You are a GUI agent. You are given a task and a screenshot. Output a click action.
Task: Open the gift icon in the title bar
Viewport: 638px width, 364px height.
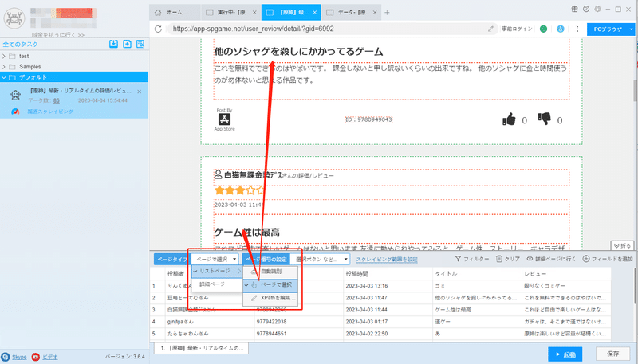coord(574,9)
